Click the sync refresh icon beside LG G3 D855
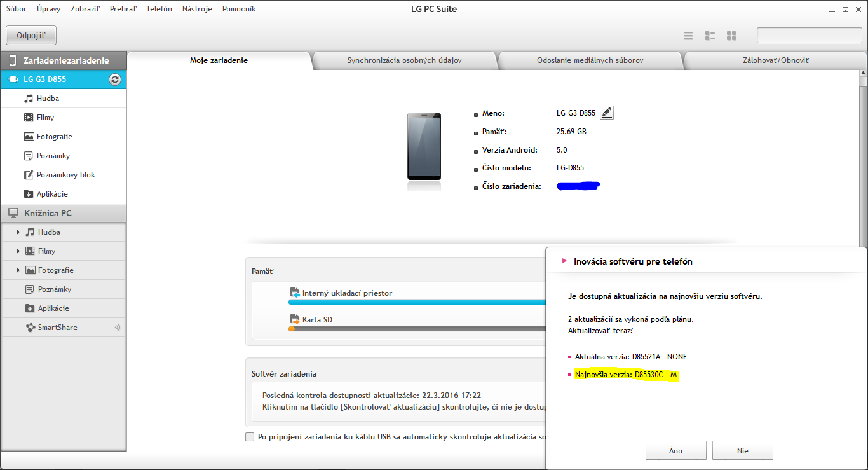This screenshot has width=868, height=470. tap(115, 79)
